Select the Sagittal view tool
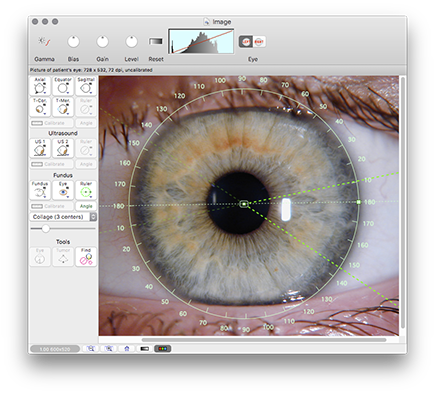 tap(86, 86)
